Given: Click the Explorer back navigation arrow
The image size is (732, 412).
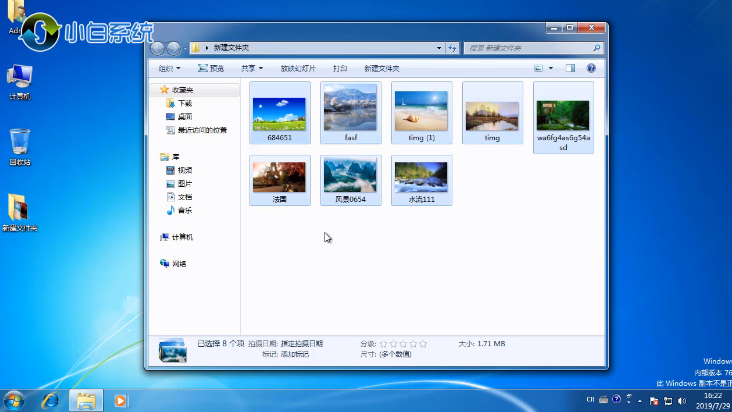Looking at the screenshot, I should (157, 48).
